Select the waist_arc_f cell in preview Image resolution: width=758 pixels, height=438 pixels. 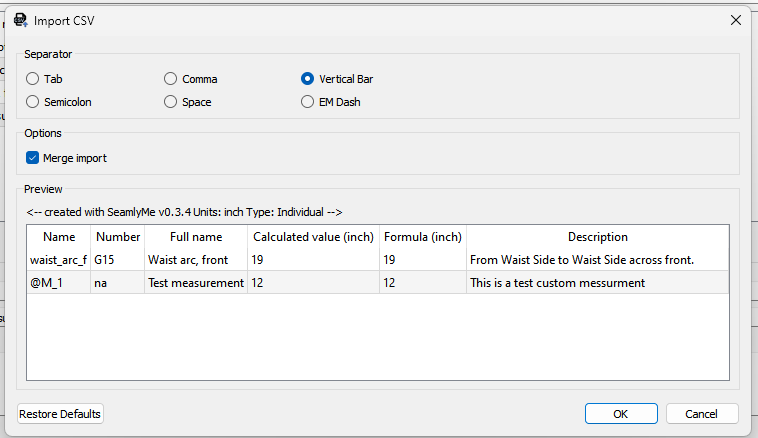tap(59, 260)
